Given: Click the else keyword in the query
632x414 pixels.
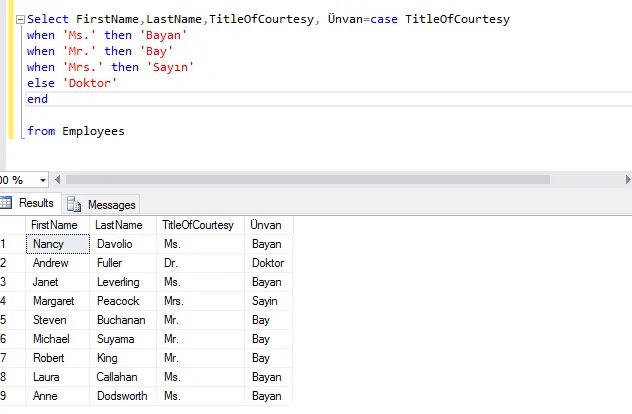Looking at the screenshot, I should 41,83.
